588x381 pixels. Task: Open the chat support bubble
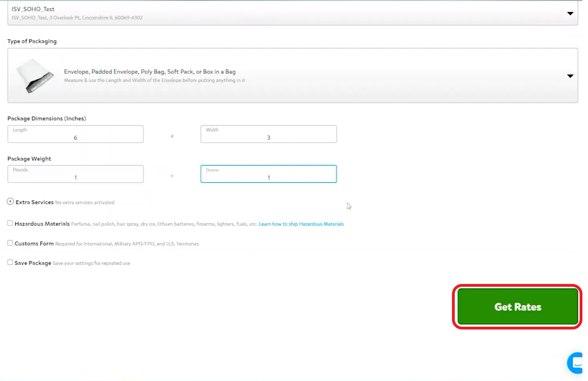(576, 363)
